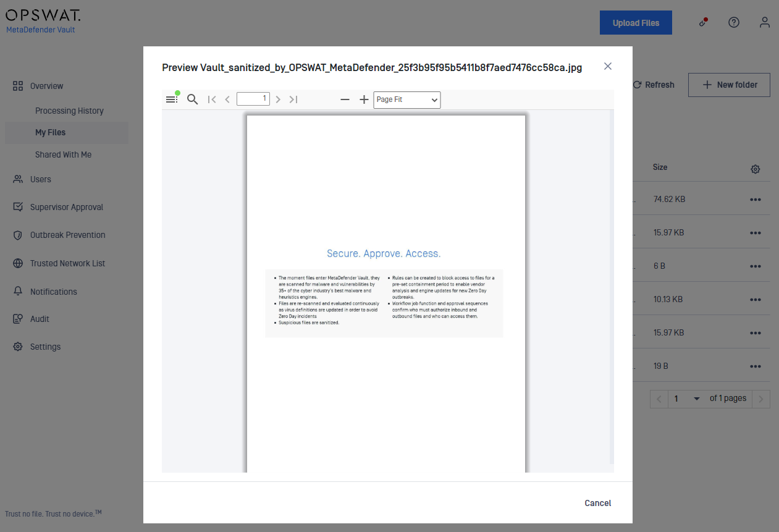This screenshot has height=532, width=779.
Task: Go to next page of file list
Action: tap(761, 399)
